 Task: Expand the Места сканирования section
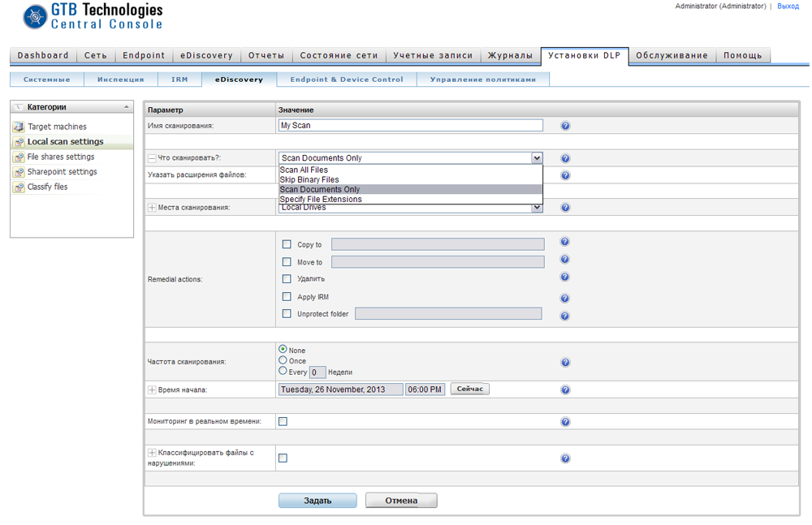click(x=152, y=208)
